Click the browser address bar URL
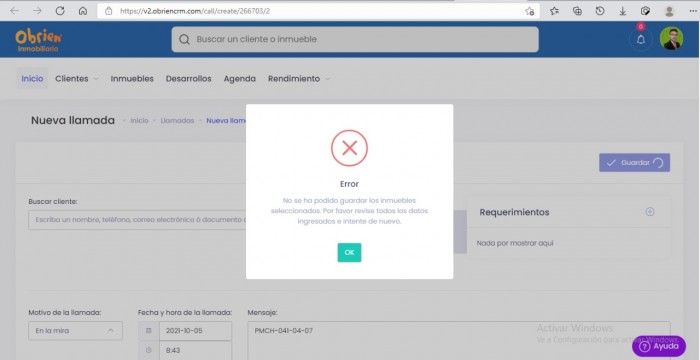The height and width of the screenshot is (360, 700). pyautogui.click(x=195, y=11)
